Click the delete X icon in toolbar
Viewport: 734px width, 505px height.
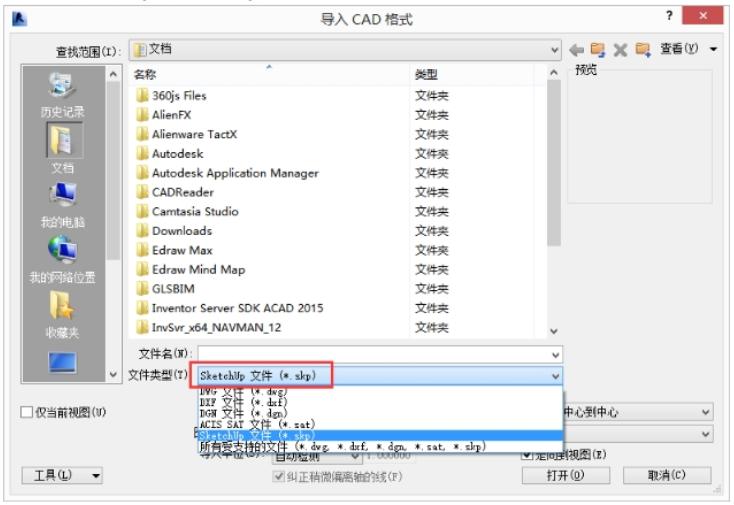[x=620, y=50]
